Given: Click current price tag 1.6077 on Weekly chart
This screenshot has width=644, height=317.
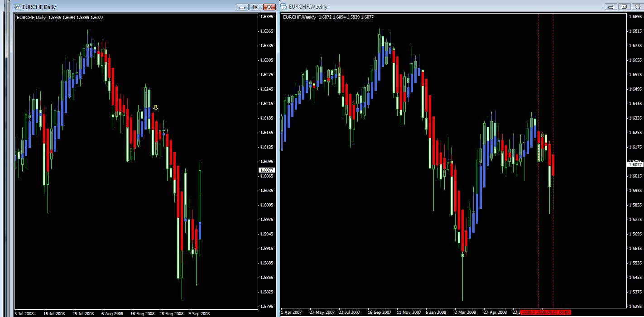Looking at the screenshot, I should click(x=635, y=164).
